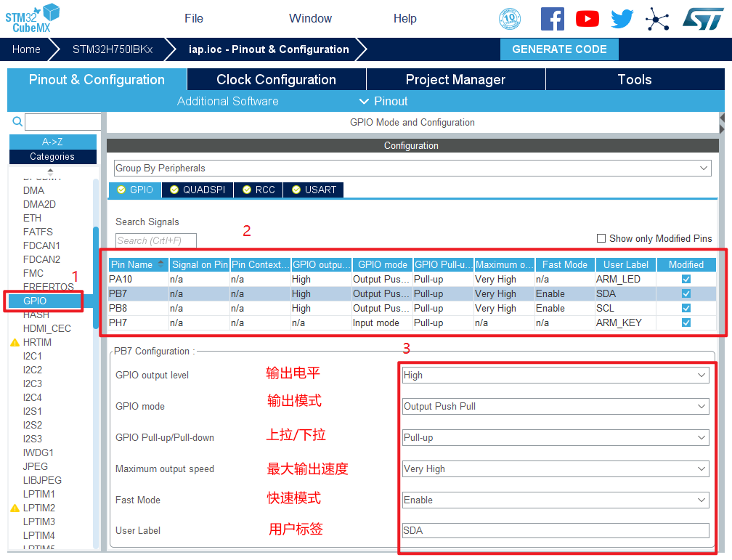Click the A->Z sort button
The image size is (732, 560).
click(x=52, y=142)
